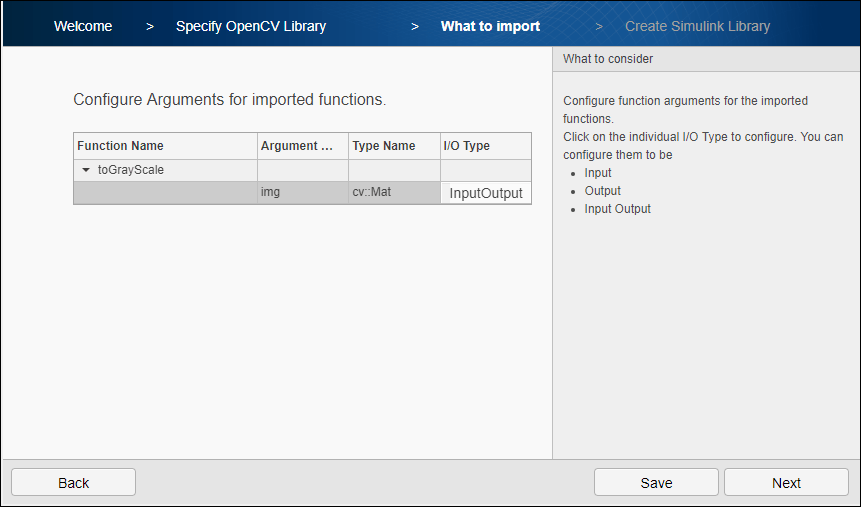Image resolution: width=861 pixels, height=507 pixels.
Task: Open the InputOutput I/O Type dropdown
Action: click(x=486, y=193)
